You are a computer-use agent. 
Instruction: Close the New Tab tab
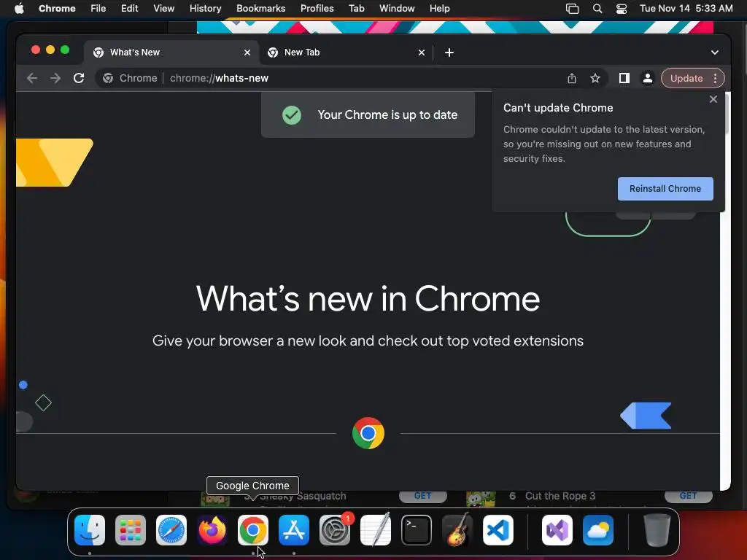click(421, 52)
